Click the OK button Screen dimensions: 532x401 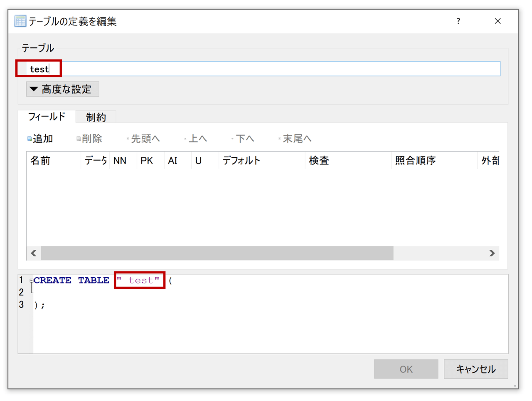[x=406, y=369]
